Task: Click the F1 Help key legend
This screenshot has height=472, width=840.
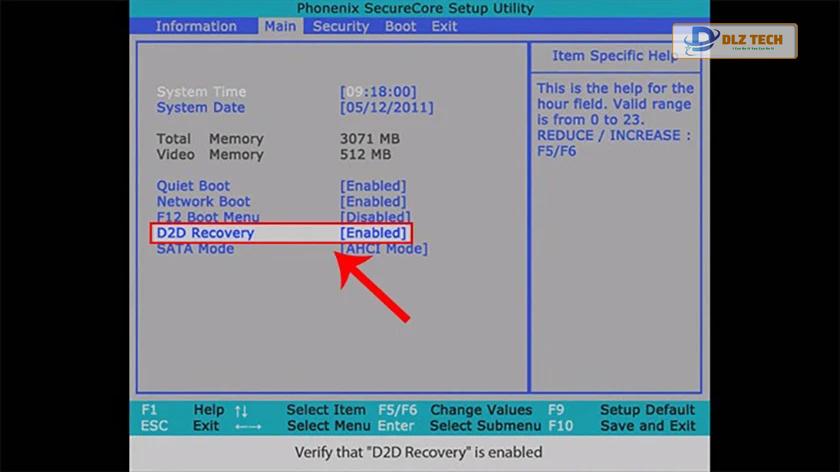Action: click(x=183, y=410)
